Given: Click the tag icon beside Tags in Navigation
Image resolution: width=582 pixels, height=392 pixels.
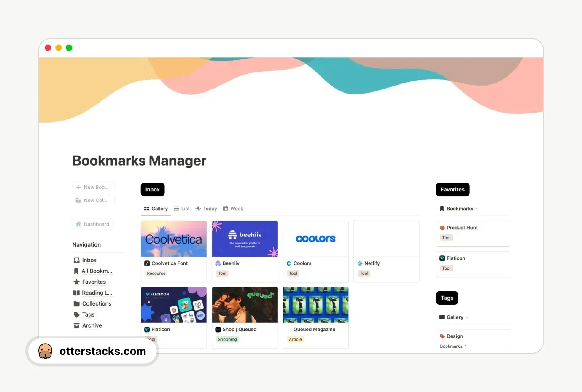Looking at the screenshot, I should pos(77,314).
